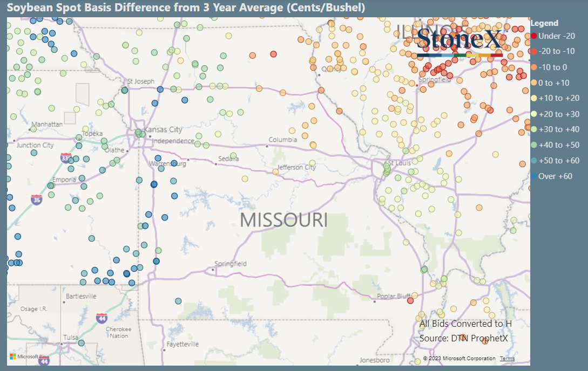Click the Legend panel header

[544, 23]
